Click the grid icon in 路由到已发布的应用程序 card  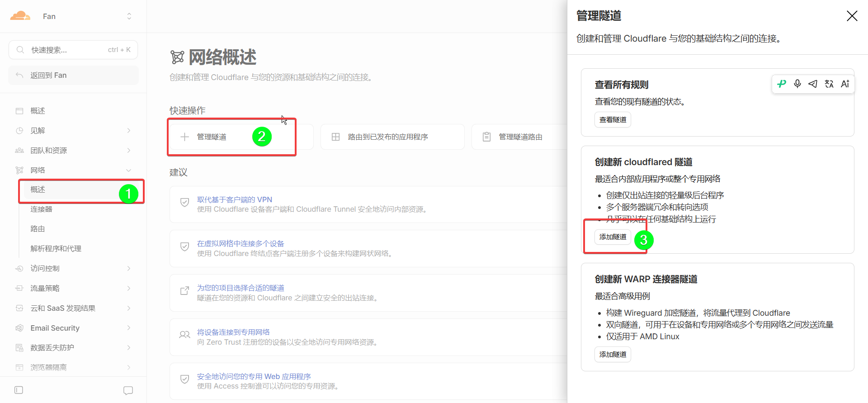click(335, 137)
